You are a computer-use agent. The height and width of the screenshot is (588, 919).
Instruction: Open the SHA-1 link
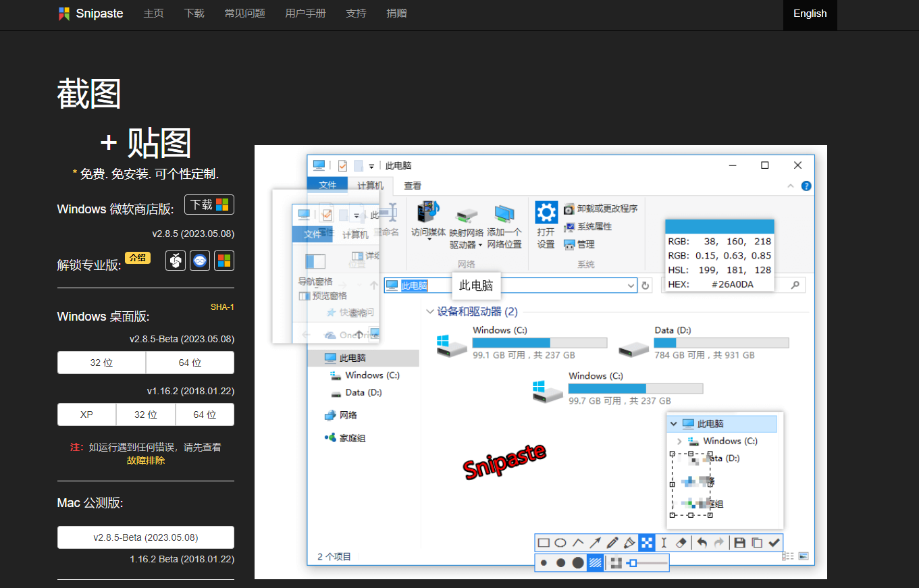222,307
